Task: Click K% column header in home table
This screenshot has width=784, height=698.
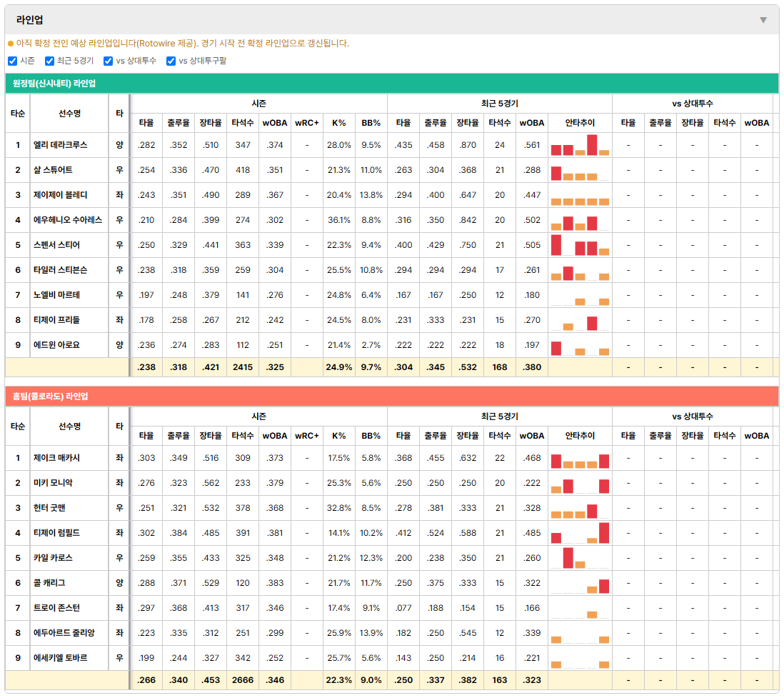Action: (x=339, y=436)
